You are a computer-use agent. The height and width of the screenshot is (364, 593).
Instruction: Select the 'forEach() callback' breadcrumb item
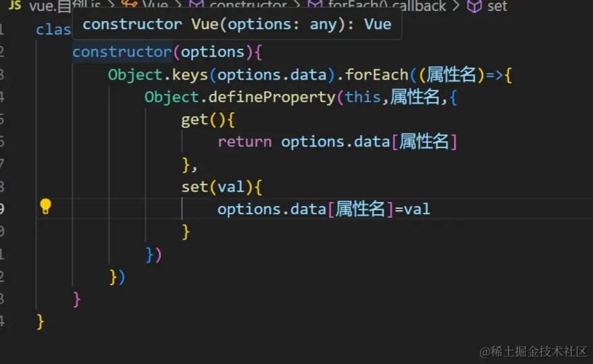(x=387, y=5)
